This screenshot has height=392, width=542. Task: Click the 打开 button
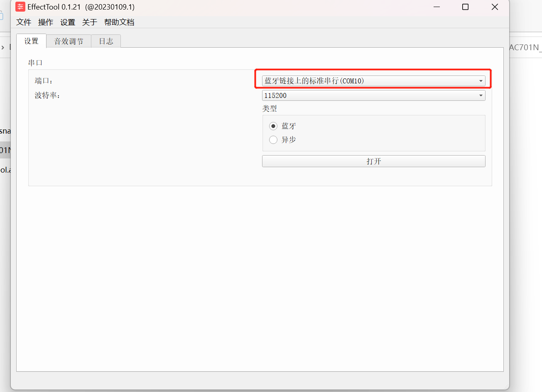click(x=373, y=161)
